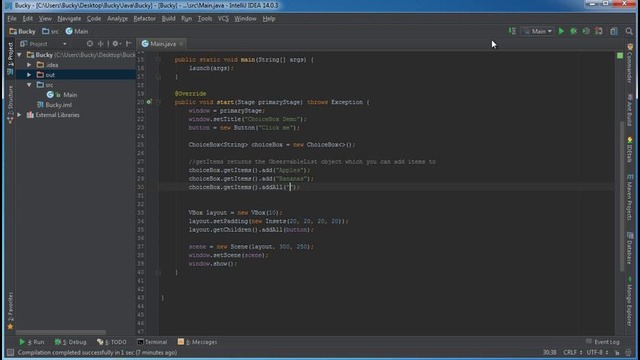The width and height of the screenshot is (640, 360).
Task: Collapse the start method fold marker
Action: coord(158,102)
